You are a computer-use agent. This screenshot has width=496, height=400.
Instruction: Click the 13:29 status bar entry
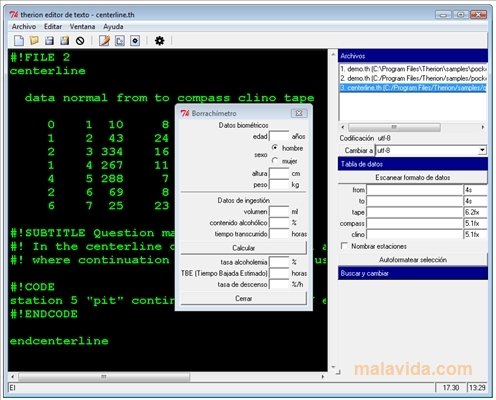coord(477,388)
